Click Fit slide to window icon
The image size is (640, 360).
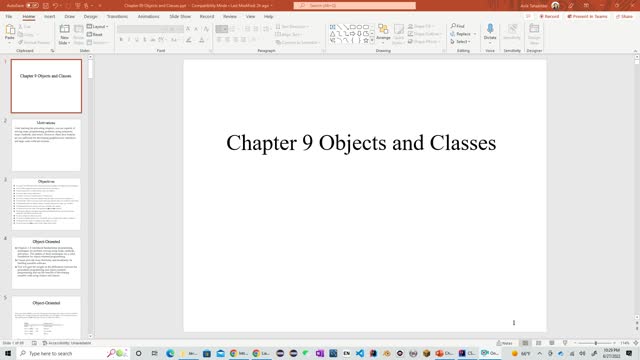pyautogui.click(x=636, y=343)
